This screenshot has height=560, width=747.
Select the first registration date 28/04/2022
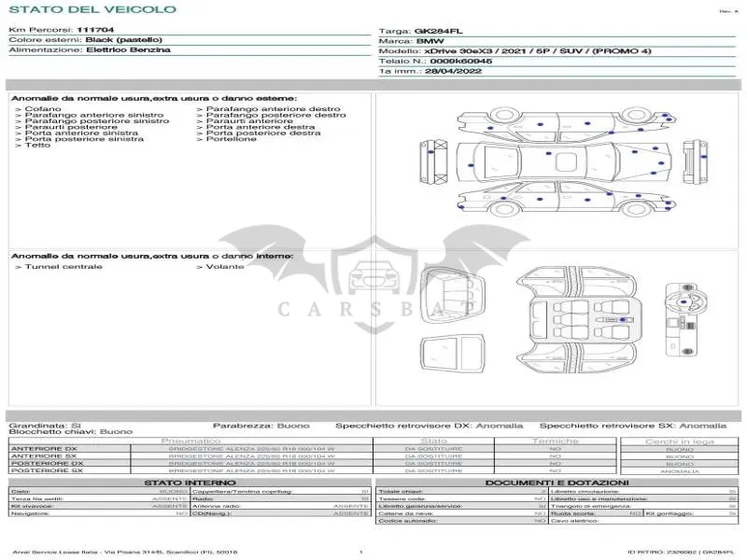453,72
